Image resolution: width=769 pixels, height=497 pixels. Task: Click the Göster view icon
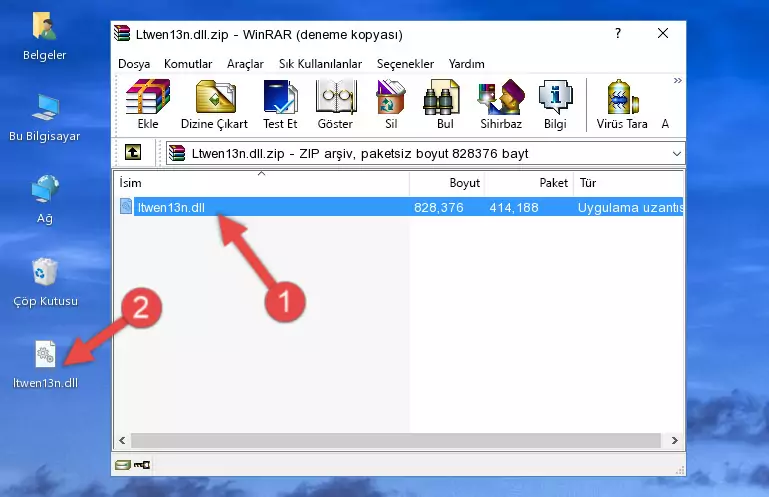pyautogui.click(x=335, y=105)
